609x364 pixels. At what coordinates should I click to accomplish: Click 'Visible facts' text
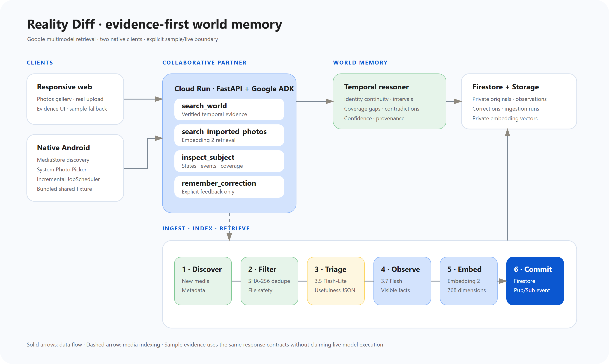[395, 291]
